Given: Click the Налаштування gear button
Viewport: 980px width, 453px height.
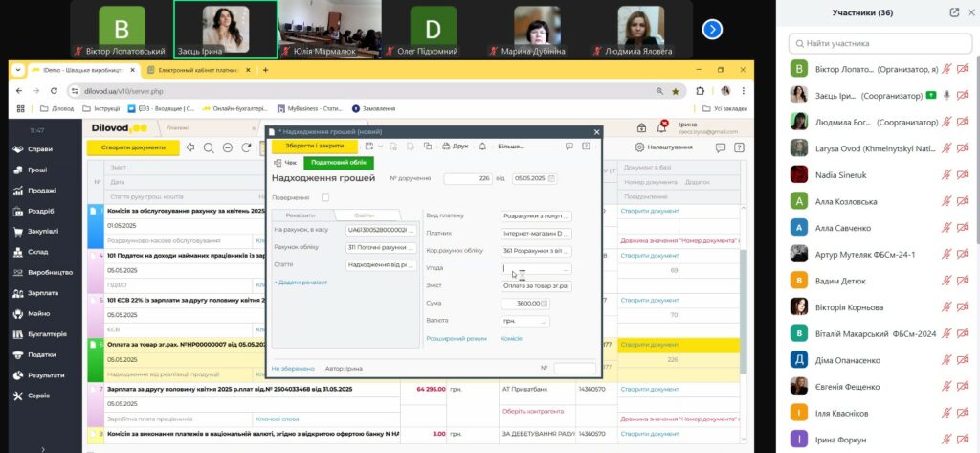Looking at the screenshot, I should 664,147.
